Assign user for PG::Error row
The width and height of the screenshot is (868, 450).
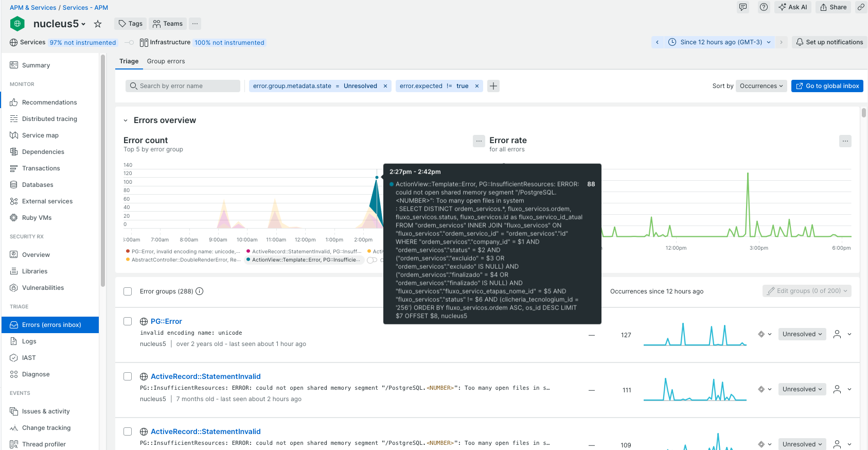coord(837,334)
